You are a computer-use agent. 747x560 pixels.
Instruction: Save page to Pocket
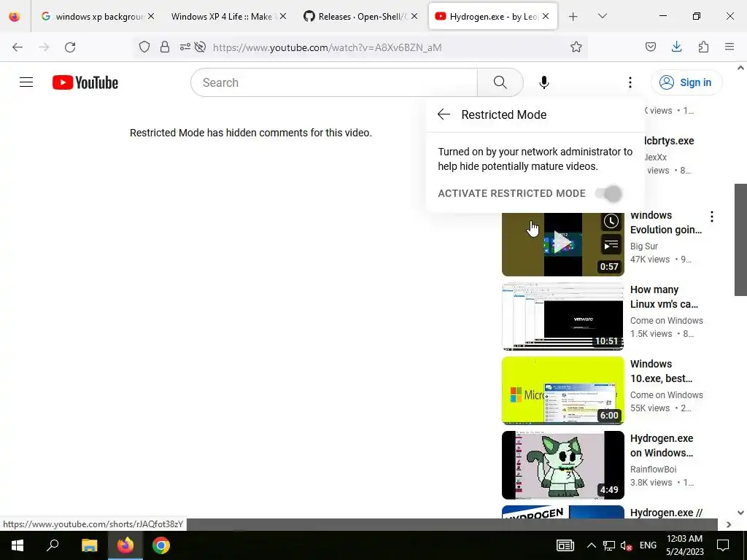[650, 47]
